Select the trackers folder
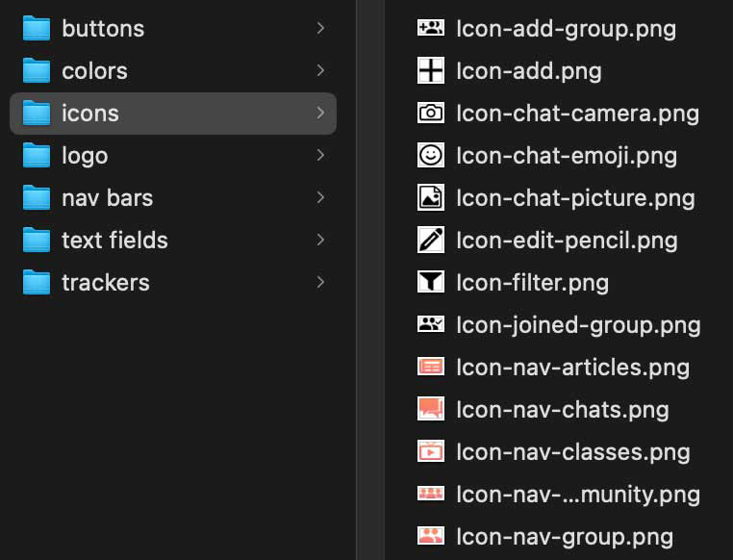This screenshot has height=560, width=733. [x=105, y=282]
